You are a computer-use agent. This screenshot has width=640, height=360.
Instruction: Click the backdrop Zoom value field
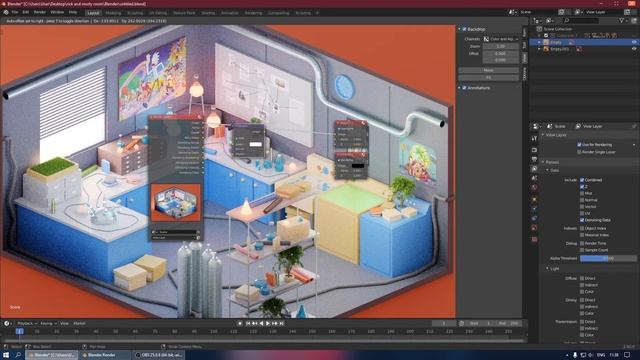[x=501, y=47]
